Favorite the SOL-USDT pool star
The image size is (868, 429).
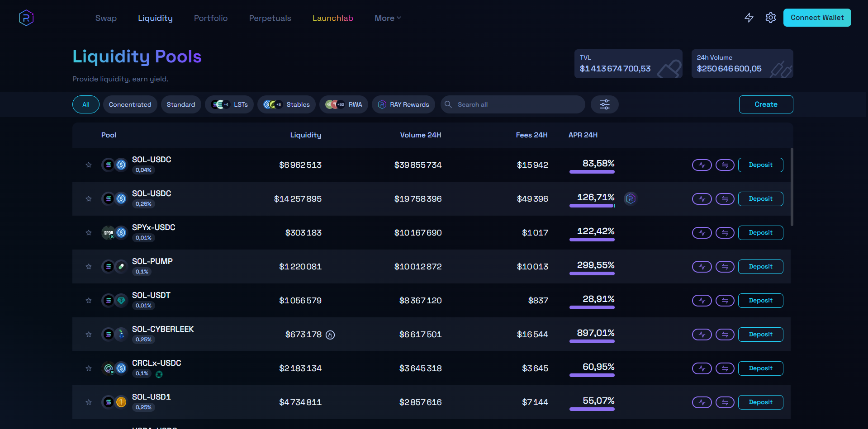click(x=89, y=301)
